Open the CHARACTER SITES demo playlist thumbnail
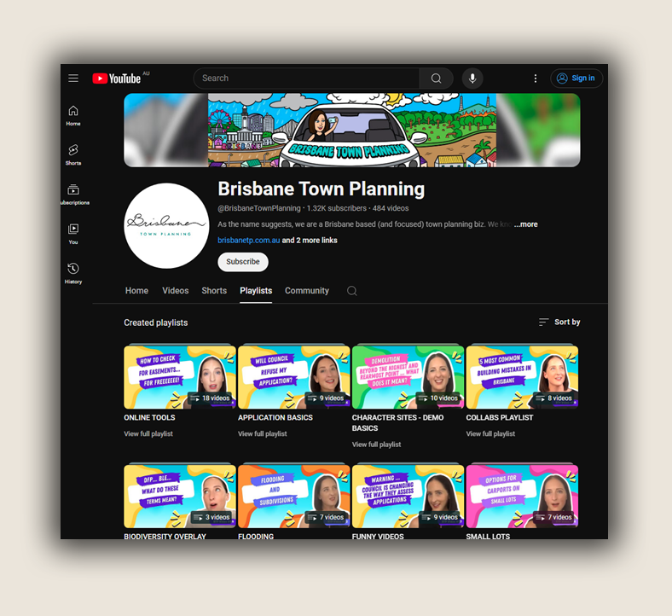Viewport: 672px width, 616px height. [x=408, y=377]
